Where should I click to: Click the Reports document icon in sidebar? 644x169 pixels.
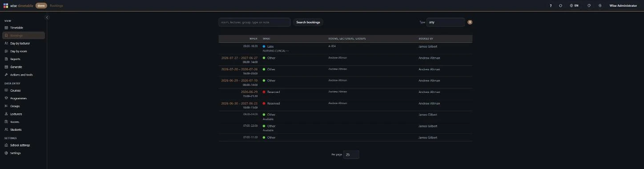tap(6, 59)
